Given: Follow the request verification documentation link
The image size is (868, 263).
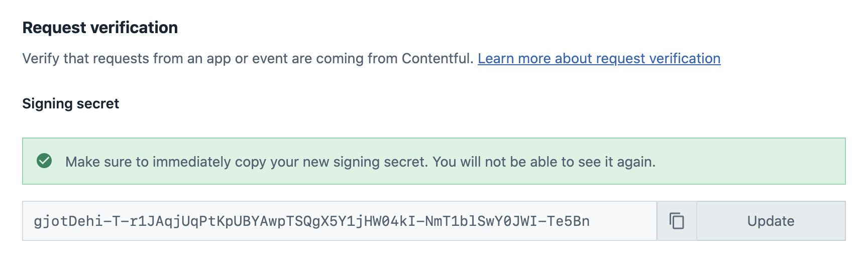Looking at the screenshot, I should (599, 59).
